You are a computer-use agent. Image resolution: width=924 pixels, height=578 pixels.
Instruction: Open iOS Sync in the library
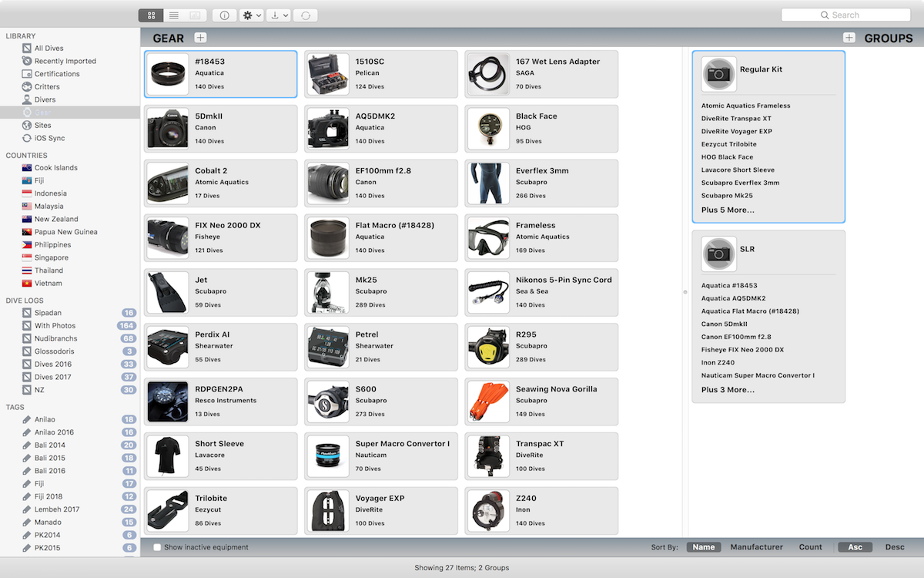[49, 138]
